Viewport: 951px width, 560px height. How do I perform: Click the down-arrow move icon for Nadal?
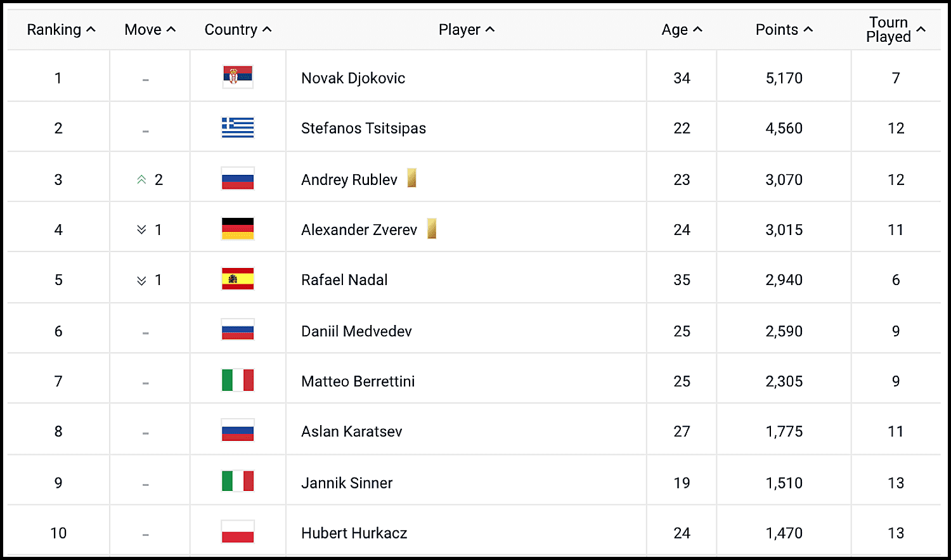[x=141, y=281]
